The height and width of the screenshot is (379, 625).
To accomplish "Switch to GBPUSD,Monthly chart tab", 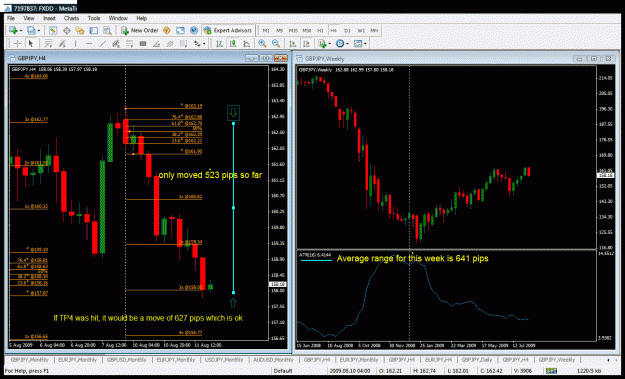I will click(x=127, y=360).
